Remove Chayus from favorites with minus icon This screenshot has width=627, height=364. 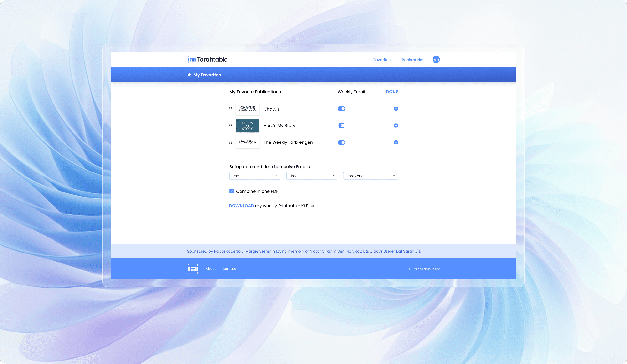point(396,109)
